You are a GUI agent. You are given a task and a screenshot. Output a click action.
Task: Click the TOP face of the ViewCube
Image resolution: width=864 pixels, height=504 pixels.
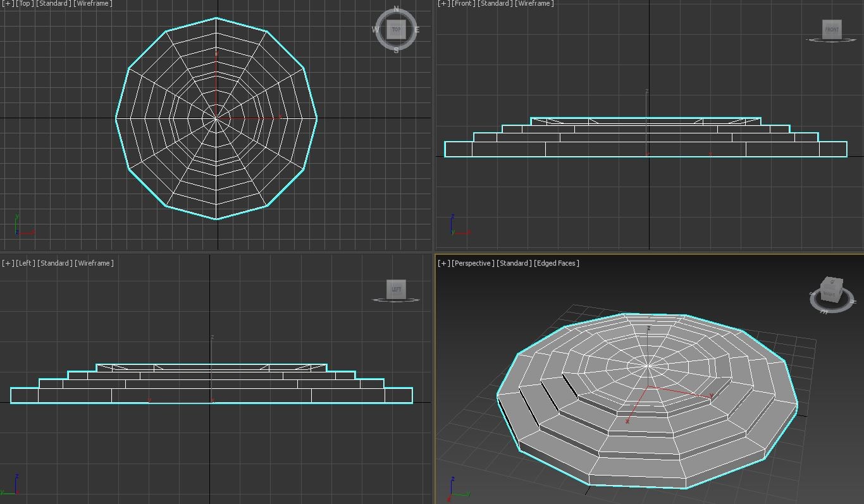click(x=397, y=29)
